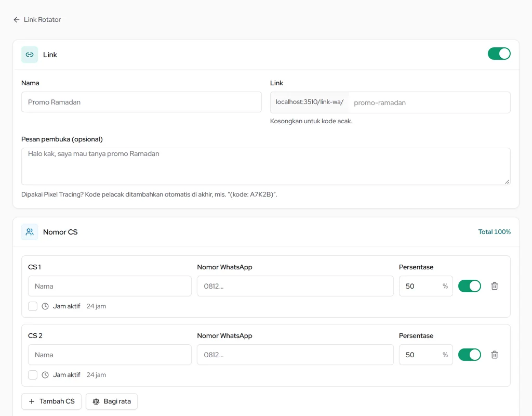
Task: Focus the CS 1 Nomor WhatsApp input
Action: pos(295,286)
